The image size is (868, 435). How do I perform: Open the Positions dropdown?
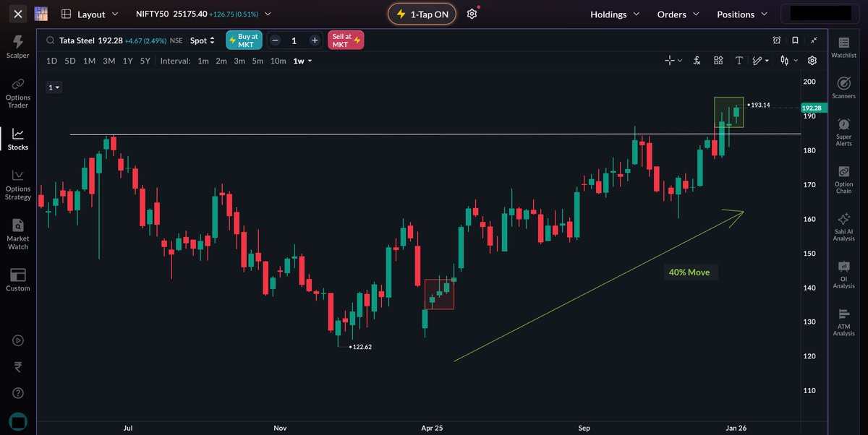point(742,14)
